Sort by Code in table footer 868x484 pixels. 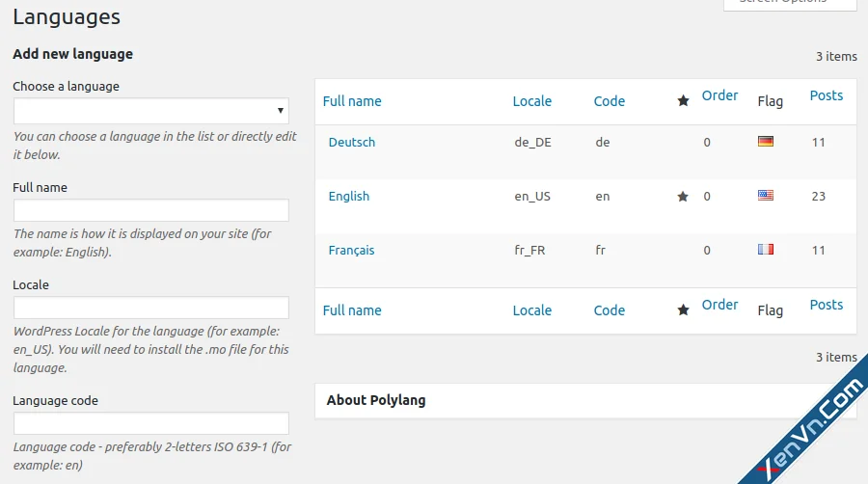[x=609, y=310]
